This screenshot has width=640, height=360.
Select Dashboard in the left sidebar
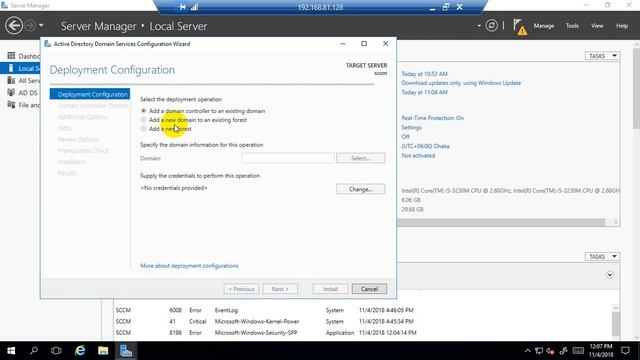(x=24, y=56)
